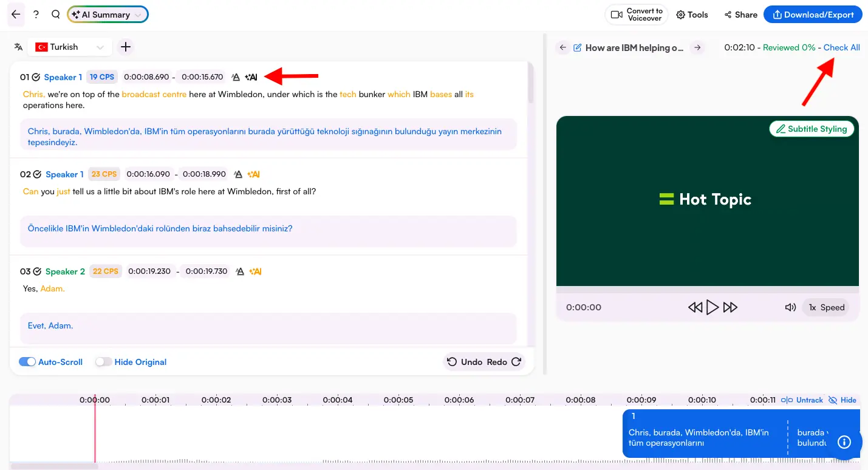Expand the AI Summary dropdown

pyautogui.click(x=108, y=15)
